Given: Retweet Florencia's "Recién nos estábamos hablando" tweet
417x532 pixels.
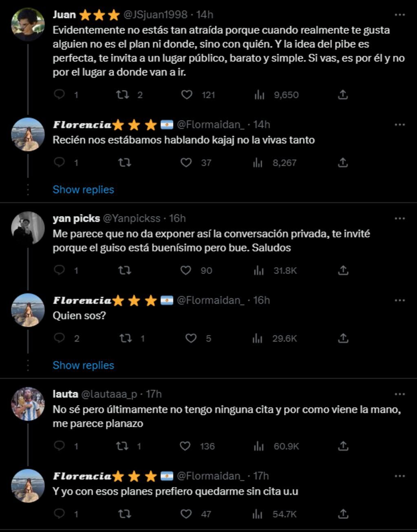Looking at the screenshot, I should point(126,162).
